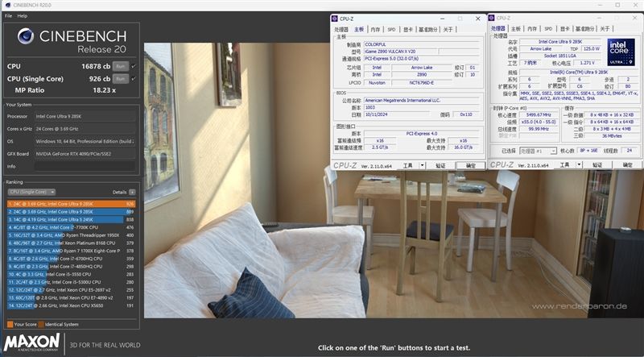Click 验证 button in the 主板 window
The width and height of the screenshot is (644, 357).
(440, 165)
